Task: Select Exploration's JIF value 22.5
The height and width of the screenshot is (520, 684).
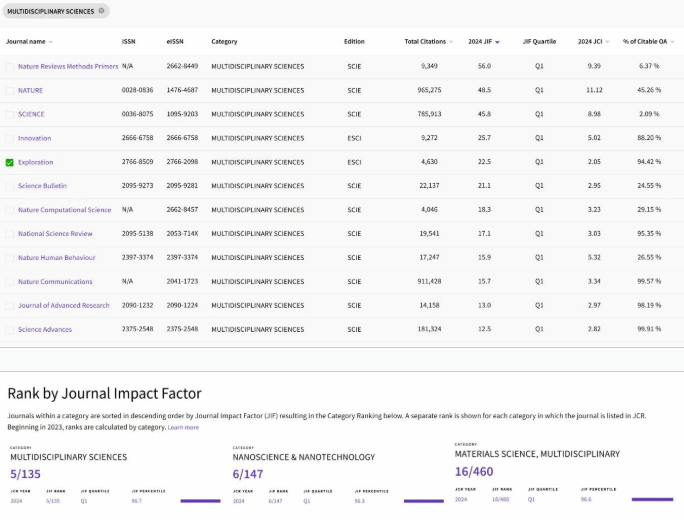Action: 484,162
